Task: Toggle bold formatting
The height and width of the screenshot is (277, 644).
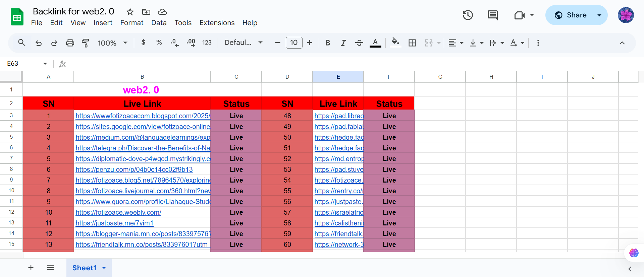Action: [327, 43]
